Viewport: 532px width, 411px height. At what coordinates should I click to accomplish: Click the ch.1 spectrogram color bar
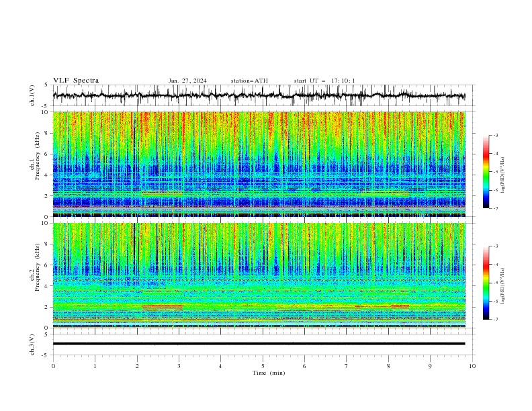pos(486,172)
